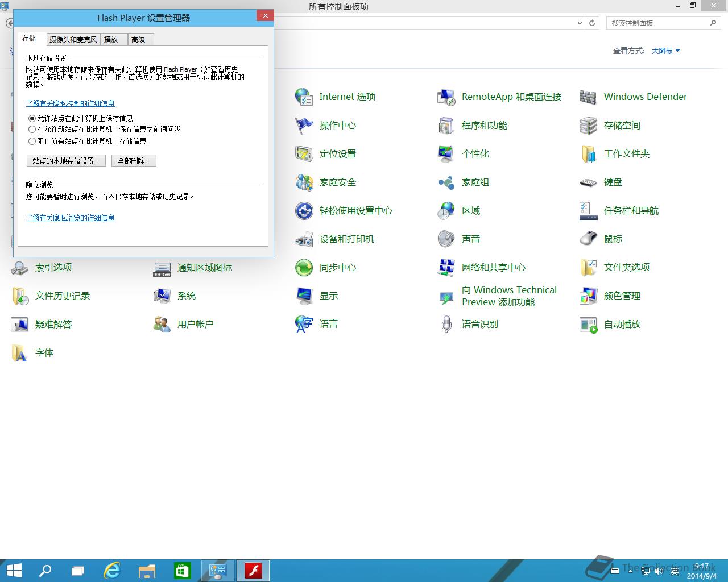The height and width of the screenshot is (582, 728).
Task: Click 站点的本地存储设置 button
Action: click(x=66, y=161)
